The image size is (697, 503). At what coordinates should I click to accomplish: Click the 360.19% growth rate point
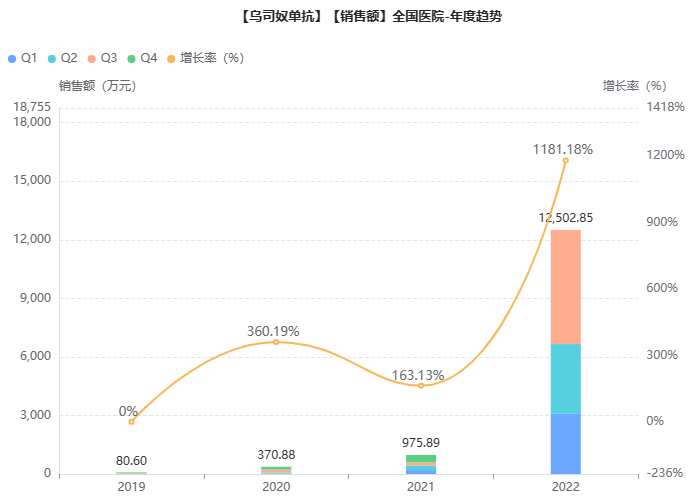[x=276, y=342]
